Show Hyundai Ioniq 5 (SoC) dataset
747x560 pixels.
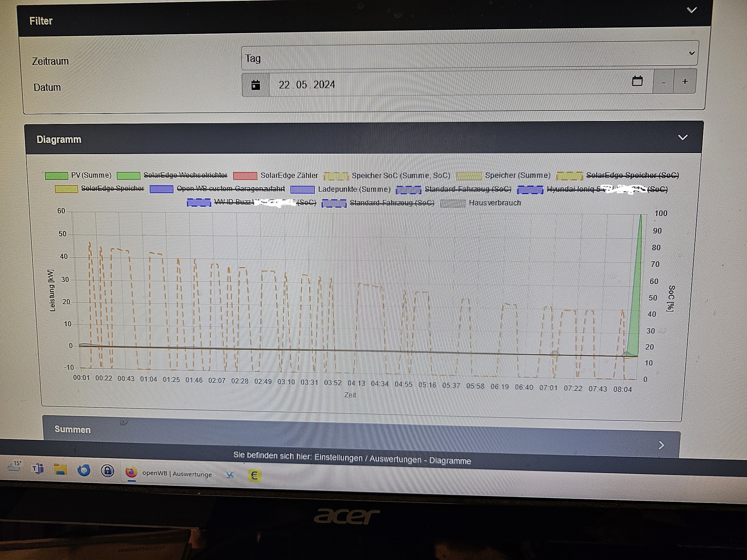592,189
